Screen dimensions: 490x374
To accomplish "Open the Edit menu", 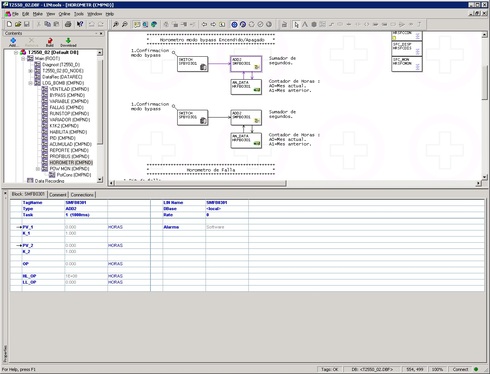I will [x=26, y=14].
